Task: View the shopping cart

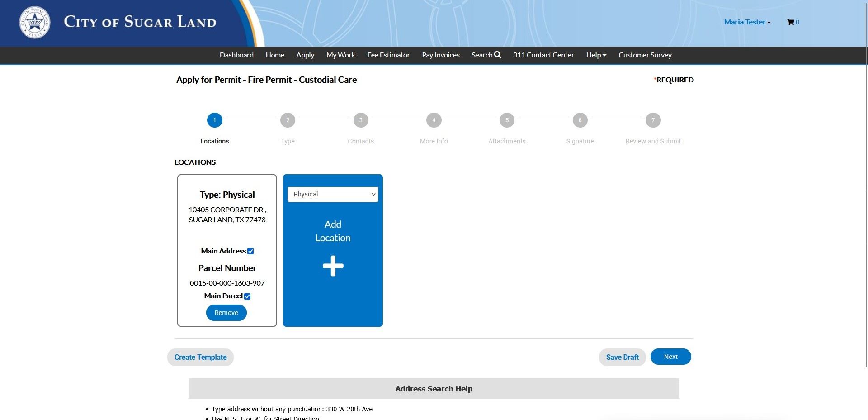Action: point(793,22)
